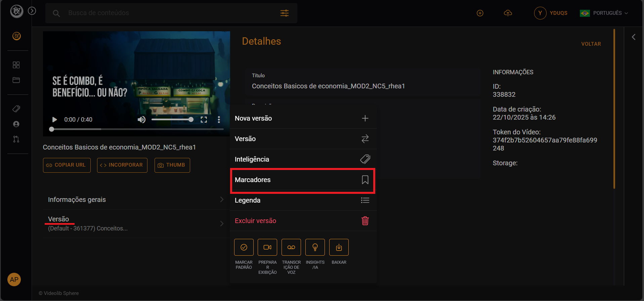
Task: Click the Baixar download button
Action: [339, 247]
